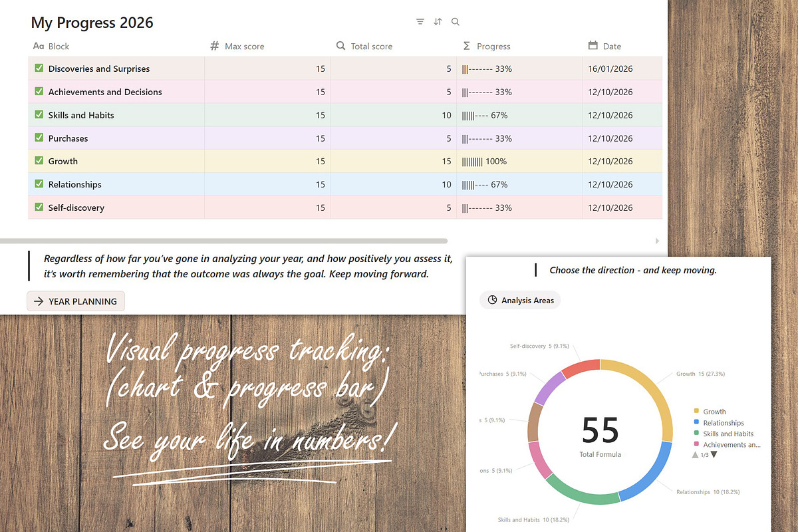Open the Skills and Habits page
The image size is (798, 532).
tap(81, 115)
